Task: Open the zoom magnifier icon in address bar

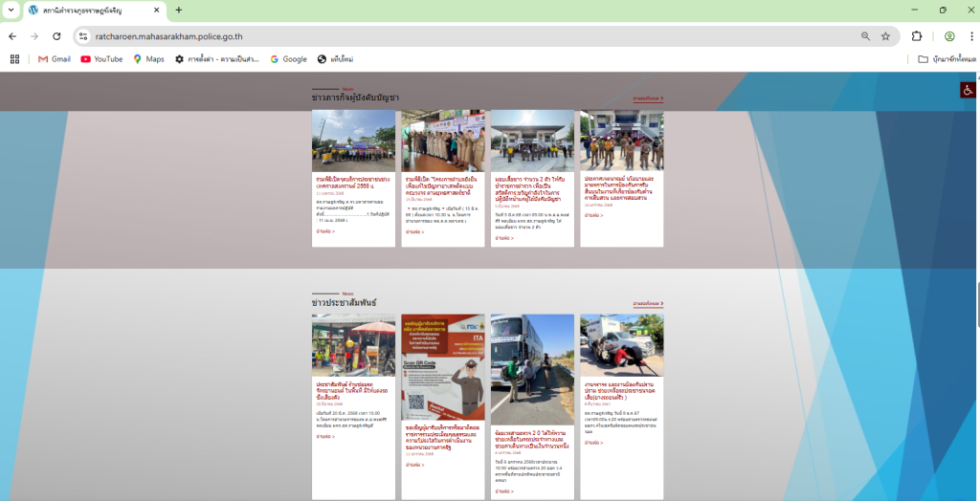Action: click(865, 36)
